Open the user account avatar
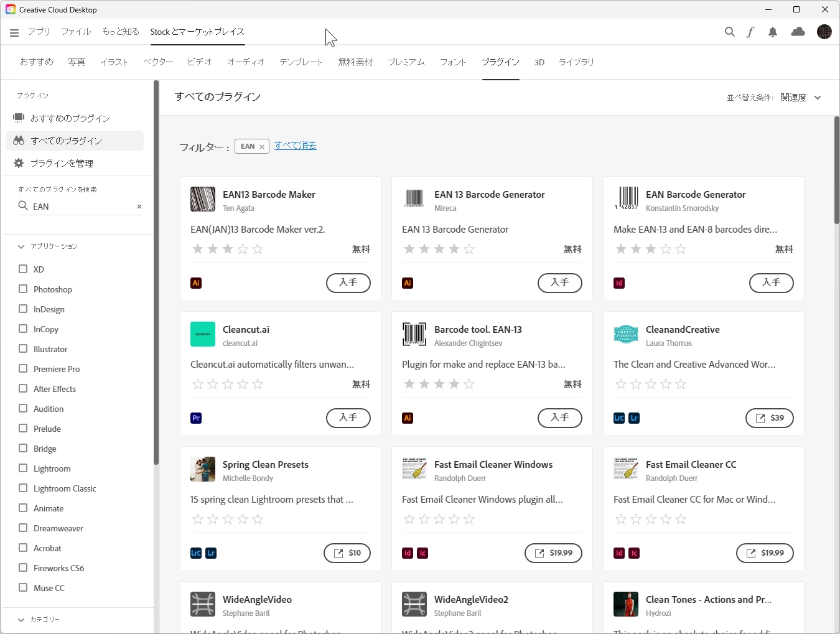This screenshot has height=634, width=840. (824, 32)
